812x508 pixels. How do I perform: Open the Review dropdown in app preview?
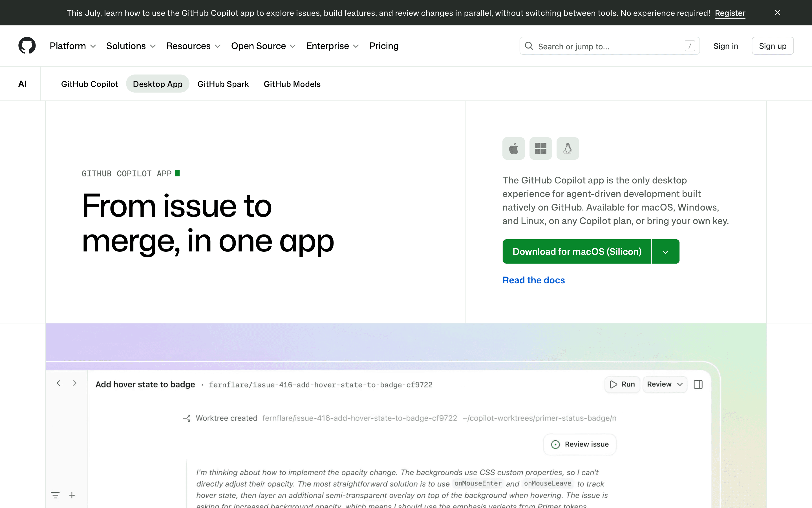(x=665, y=384)
